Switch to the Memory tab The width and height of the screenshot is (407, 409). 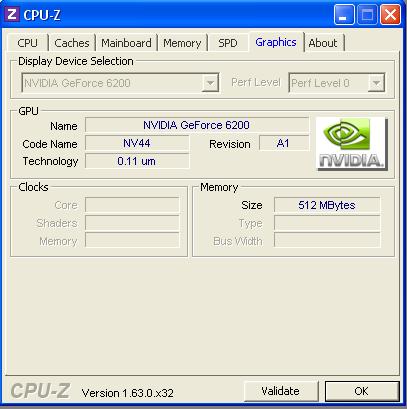[182, 43]
